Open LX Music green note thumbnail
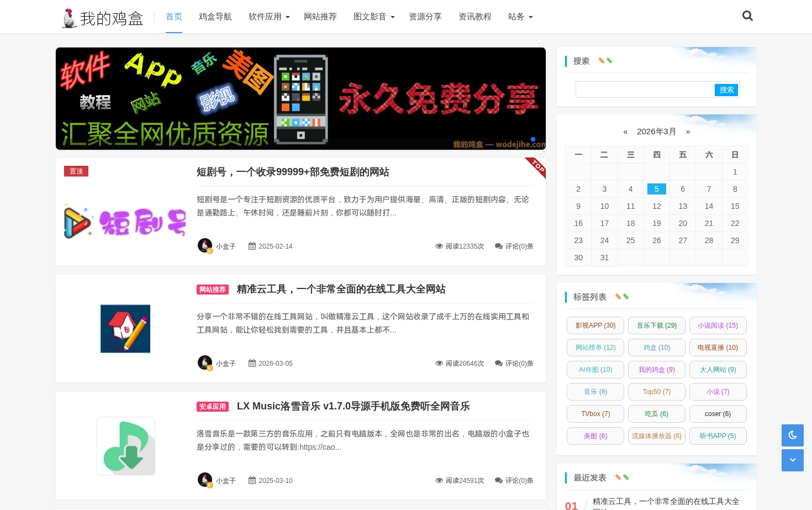Image resolution: width=812 pixels, height=510 pixels. pos(126,446)
